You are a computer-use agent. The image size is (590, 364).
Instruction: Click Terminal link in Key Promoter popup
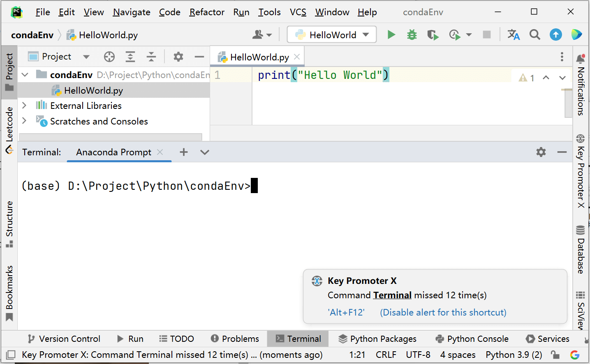pos(392,295)
